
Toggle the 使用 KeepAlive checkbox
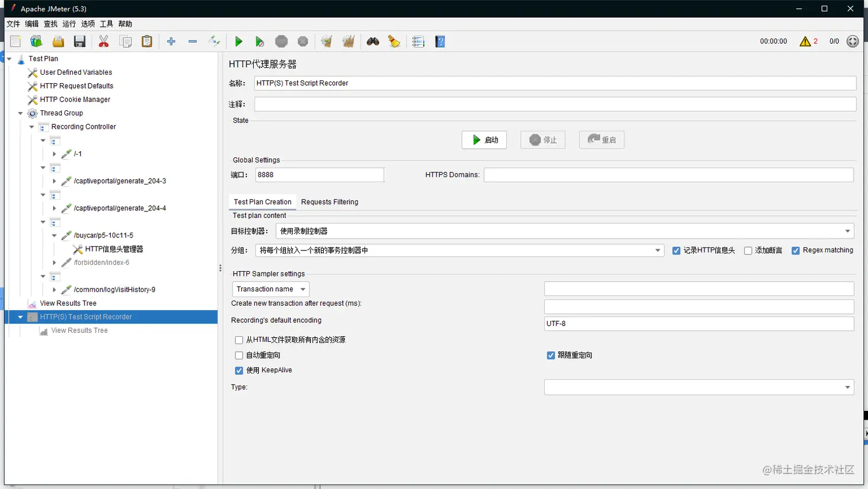(239, 371)
